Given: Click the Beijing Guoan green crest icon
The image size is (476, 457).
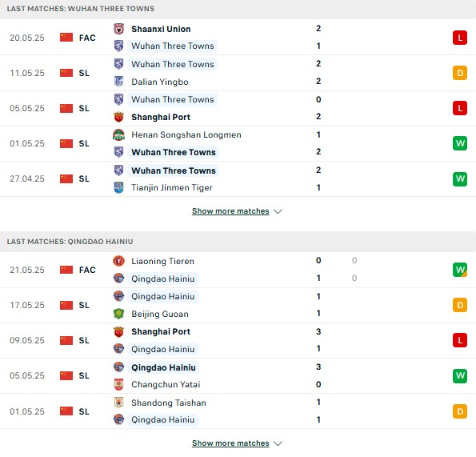Looking at the screenshot, I should pyautogui.click(x=118, y=314).
